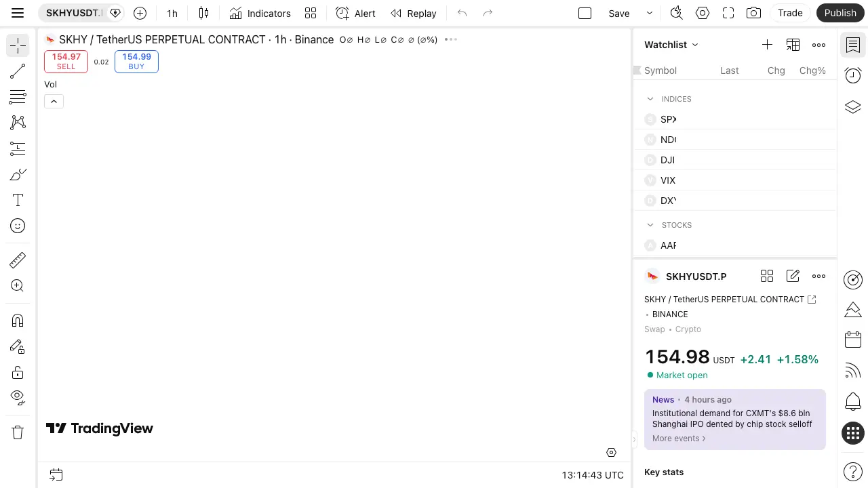Activate the zoom in tool

pos(18,286)
